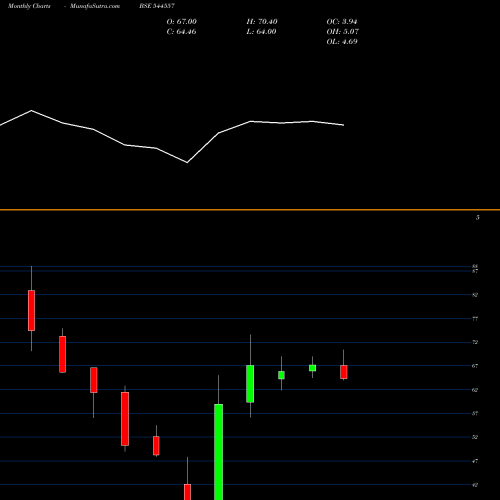The width and height of the screenshot is (500, 500).
Task: Click the low value 'L: 64.00'
Action: point(261,32)
